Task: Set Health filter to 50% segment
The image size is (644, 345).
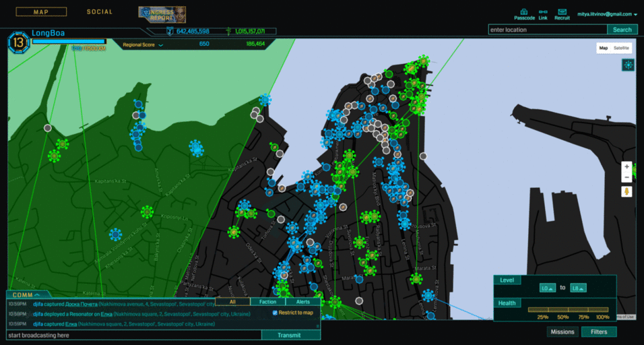Action: coord(558,310)
